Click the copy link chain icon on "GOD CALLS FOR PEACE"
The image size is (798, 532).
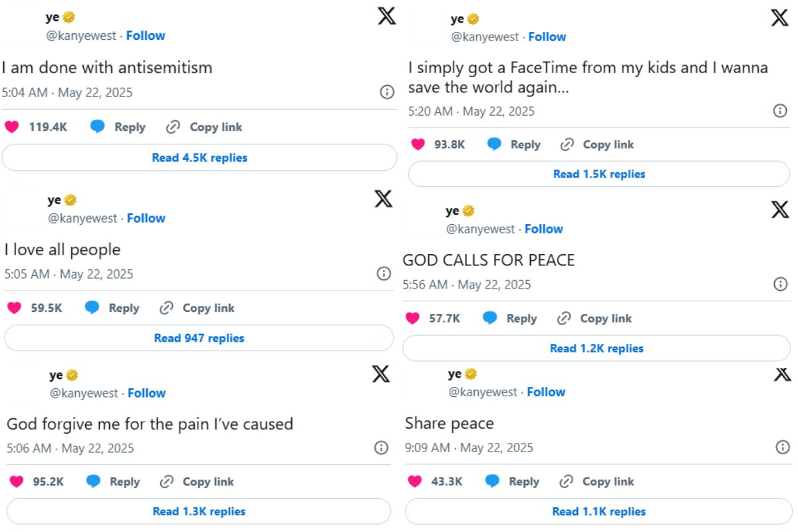point(564,319)
